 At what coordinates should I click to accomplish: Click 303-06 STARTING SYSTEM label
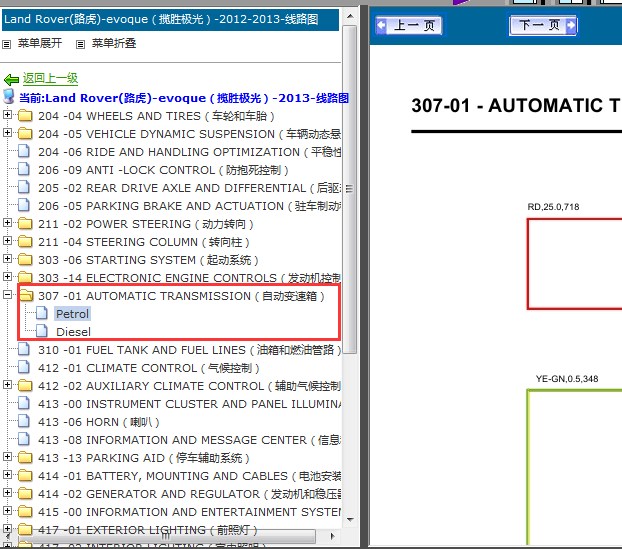pyautogui.click(x=148, y=260)
